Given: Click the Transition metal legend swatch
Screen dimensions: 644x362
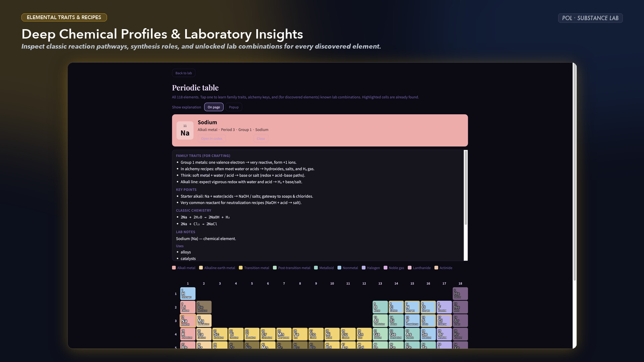Looking at the screenshot, I should [240, 267].
